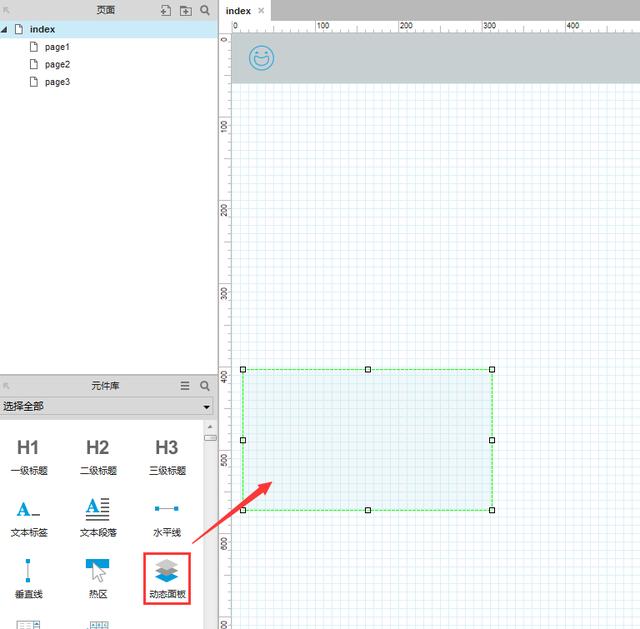This screenshot has height=629, width=640.
Task: Search the widget library
Action: [x=205, y=386]
